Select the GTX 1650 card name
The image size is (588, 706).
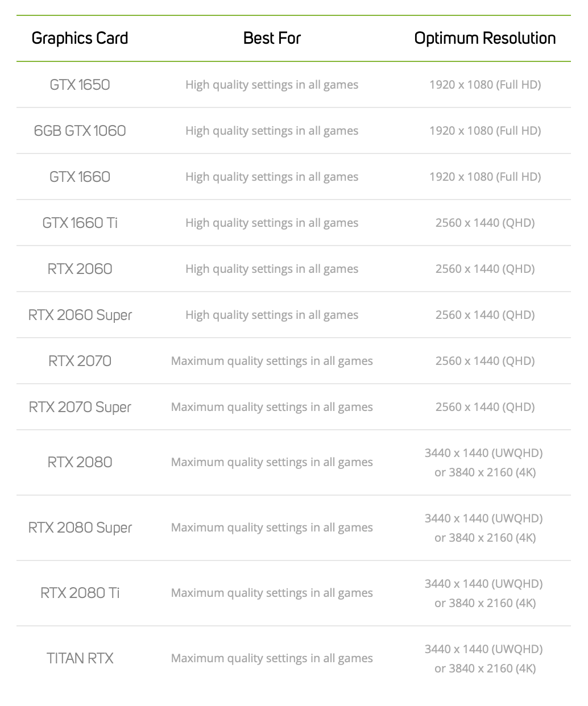click(80, 85)
